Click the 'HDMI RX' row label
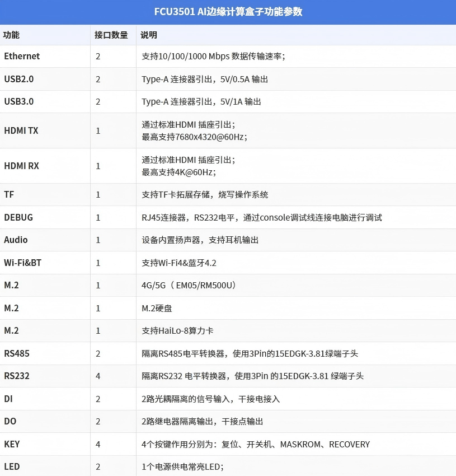The height and width of the screenshot is (476, 456). (x=21, y=166)
